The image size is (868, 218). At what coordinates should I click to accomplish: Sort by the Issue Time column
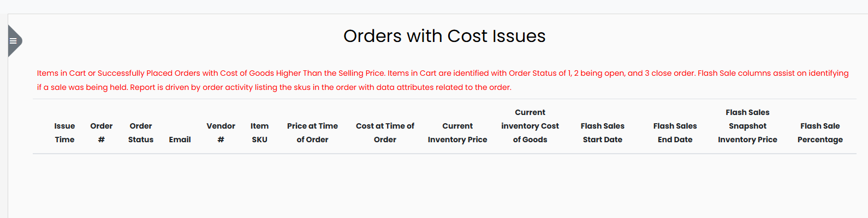pos(64,133)
